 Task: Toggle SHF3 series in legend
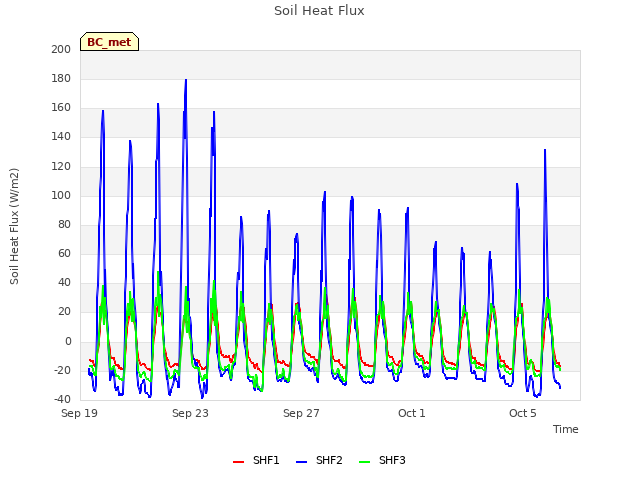(382, 460)
